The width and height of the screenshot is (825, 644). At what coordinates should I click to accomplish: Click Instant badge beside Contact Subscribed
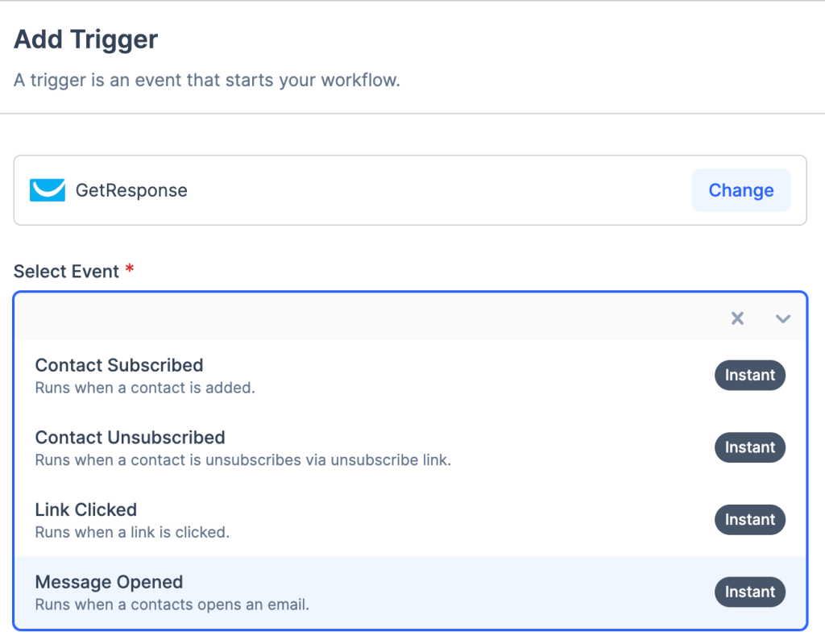[749, 375]
